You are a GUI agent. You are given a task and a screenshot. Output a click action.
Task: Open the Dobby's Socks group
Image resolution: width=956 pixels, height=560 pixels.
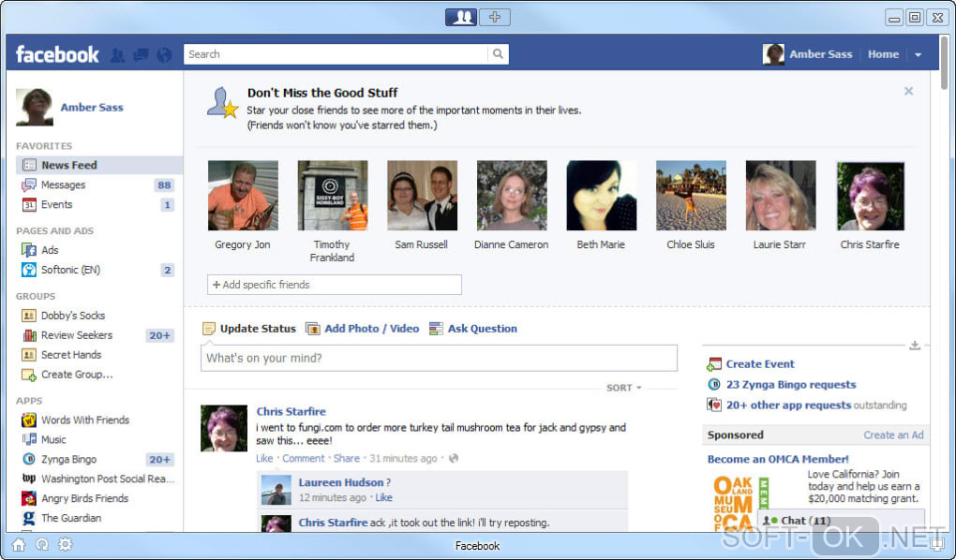[x=72, y=316]
